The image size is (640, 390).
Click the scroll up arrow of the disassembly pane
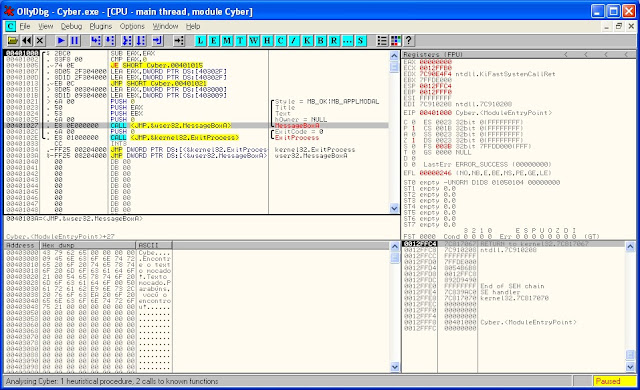394,56
